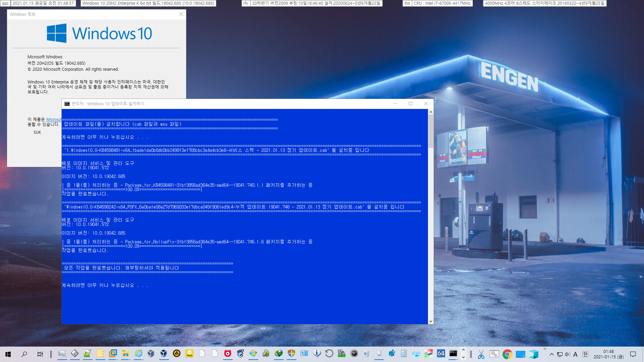The width and height of the screenshot is (644, 362).
Task: Open taskbar search magnifier
Action: pyautogui.click(x=24, y=354)
